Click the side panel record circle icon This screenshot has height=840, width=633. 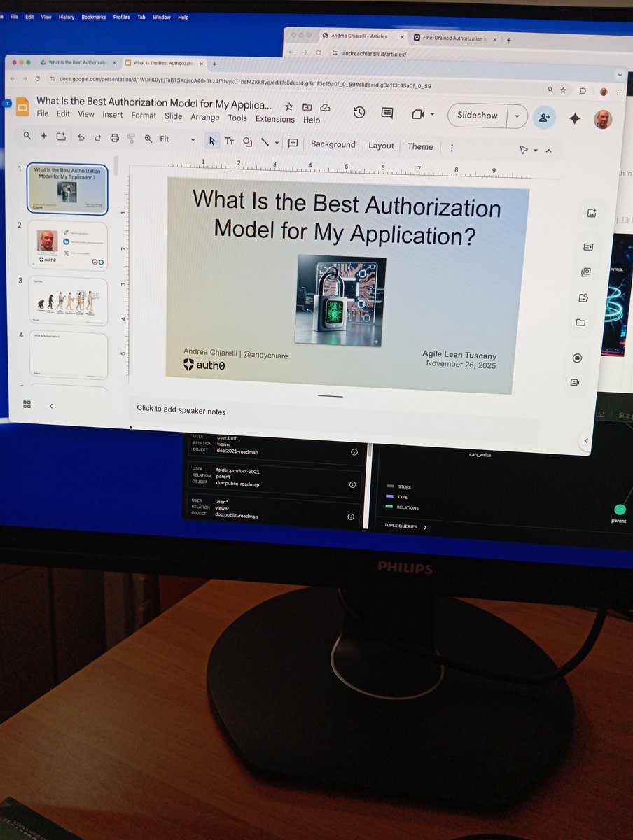click(x=577, y=358)
